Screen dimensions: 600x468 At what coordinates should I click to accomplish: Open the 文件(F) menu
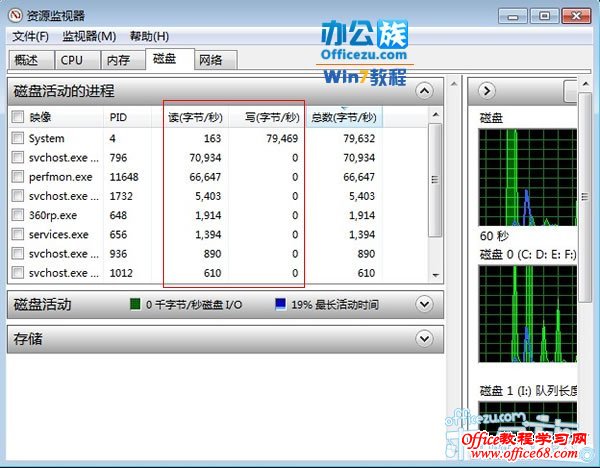(x=30, y=36)
